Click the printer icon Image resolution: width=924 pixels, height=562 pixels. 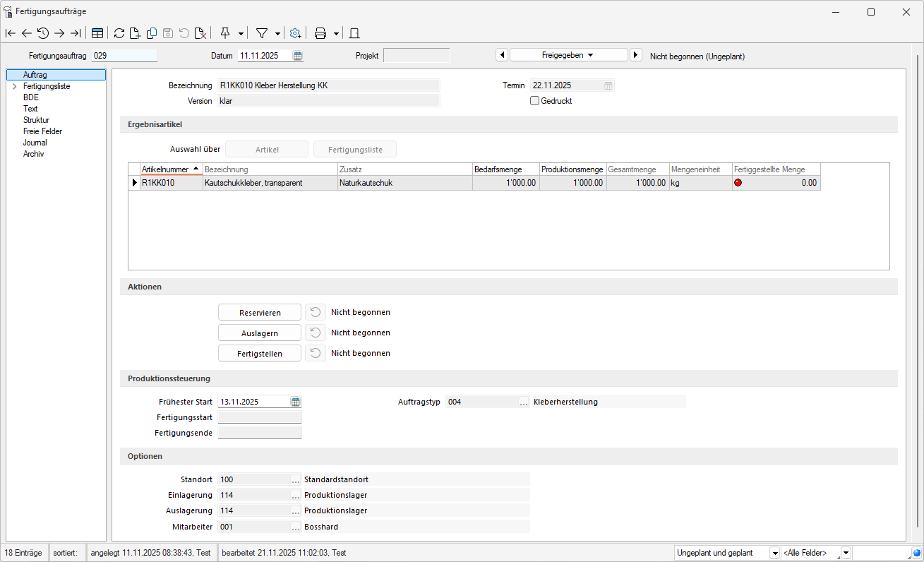320,33
